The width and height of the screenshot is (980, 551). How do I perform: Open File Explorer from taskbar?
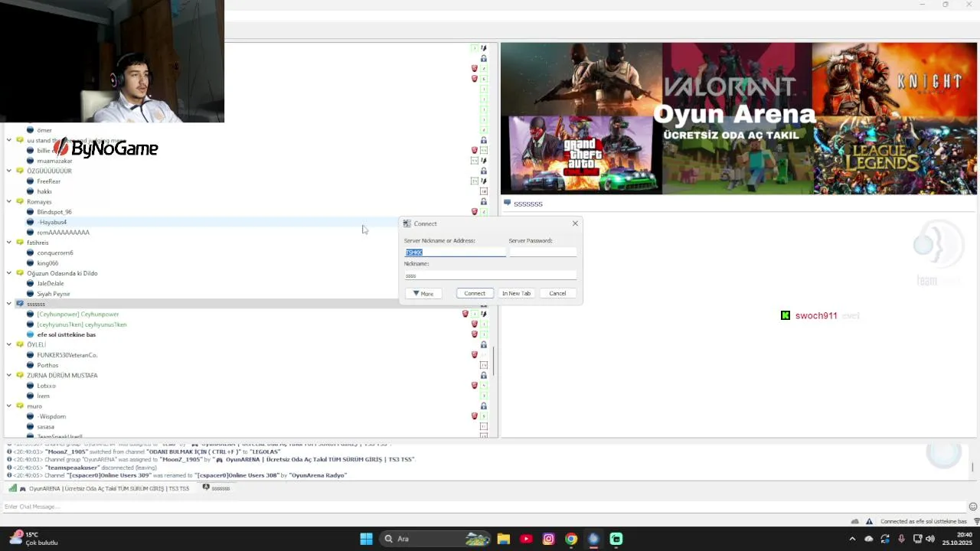[503, 539]
